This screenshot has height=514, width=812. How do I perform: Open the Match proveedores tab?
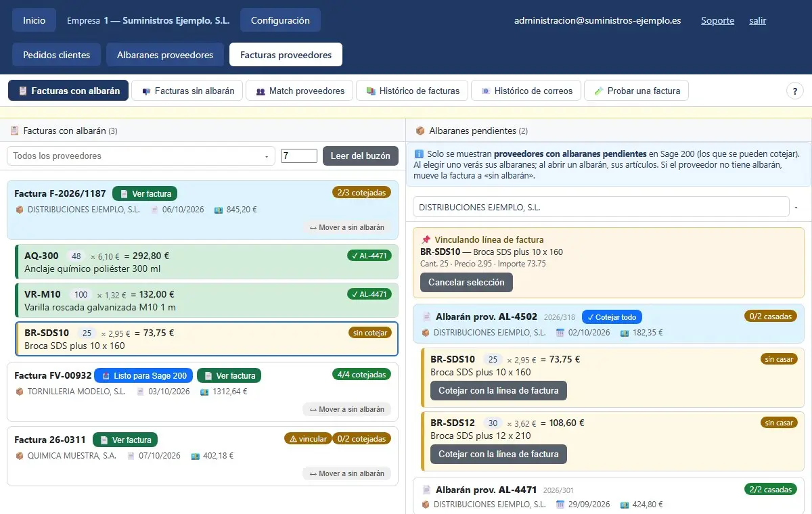300,91
